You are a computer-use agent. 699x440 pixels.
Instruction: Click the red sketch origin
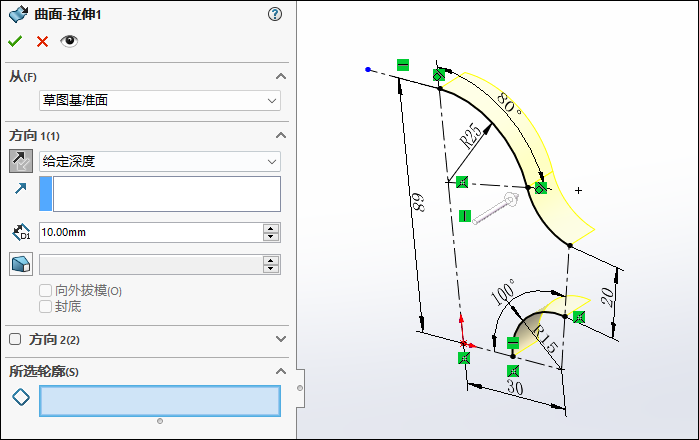[464, 343]
